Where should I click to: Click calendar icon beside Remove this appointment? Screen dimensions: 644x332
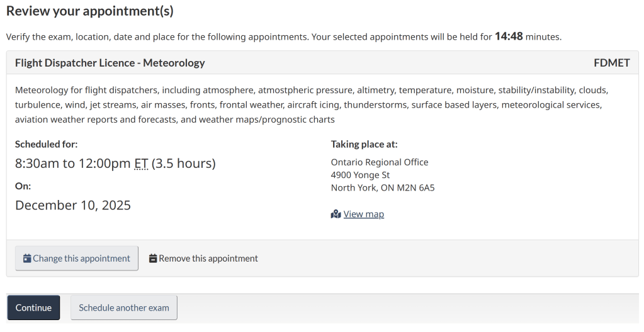coord(153,258)
